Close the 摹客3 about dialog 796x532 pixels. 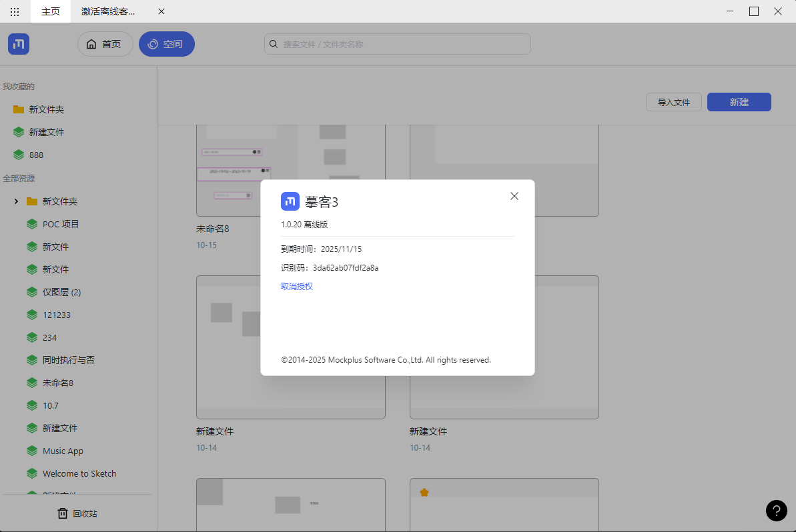click(x=514, y=196)
